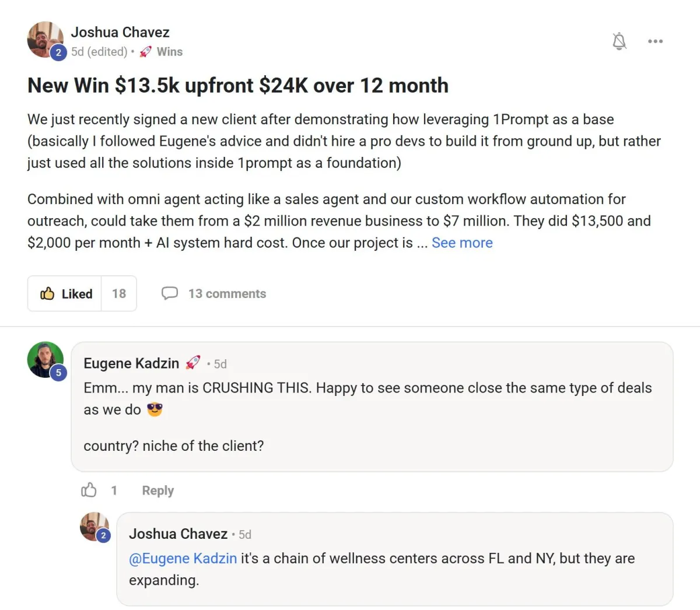
Task: Open the post title New Win $13.5k upfront
Action: (238, 86)
